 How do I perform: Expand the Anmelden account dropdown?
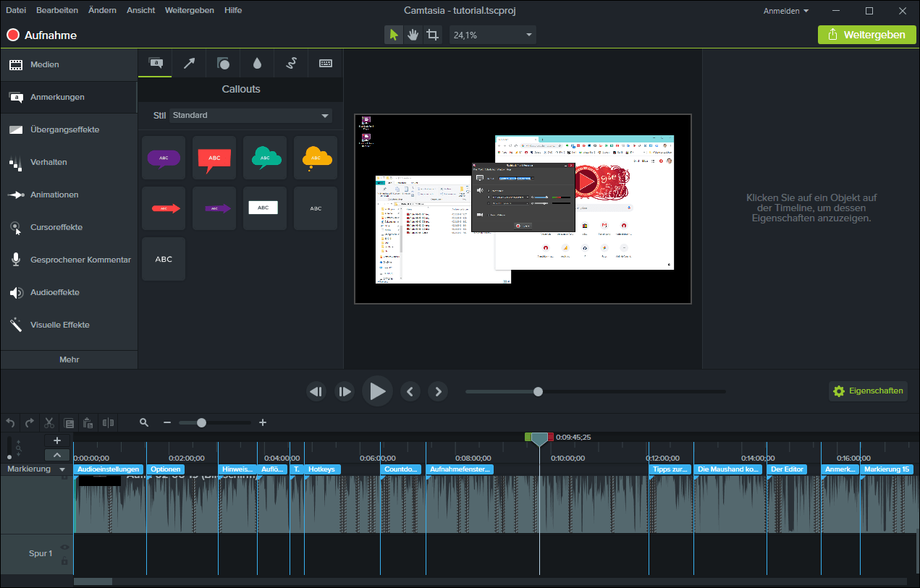tap(786, 11)
